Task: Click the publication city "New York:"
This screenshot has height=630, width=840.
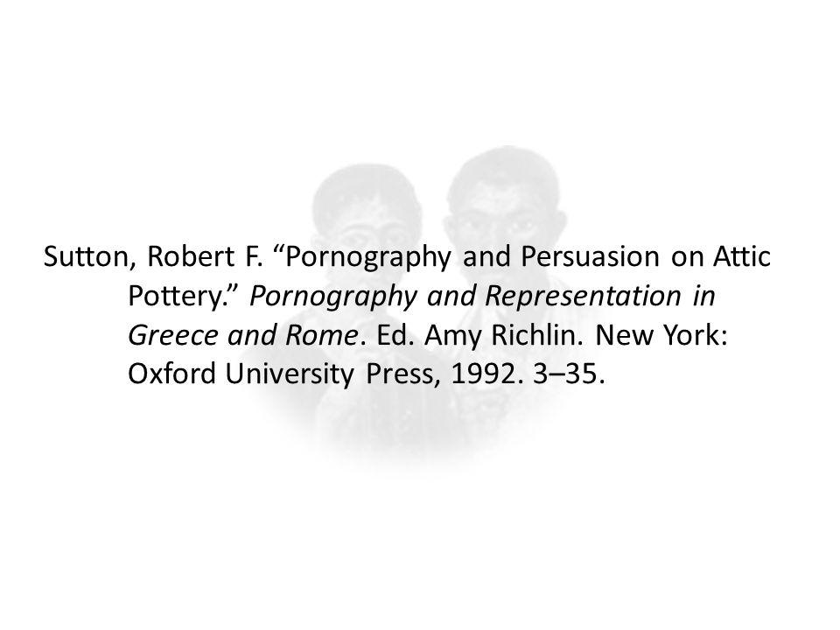Action: 661,336
